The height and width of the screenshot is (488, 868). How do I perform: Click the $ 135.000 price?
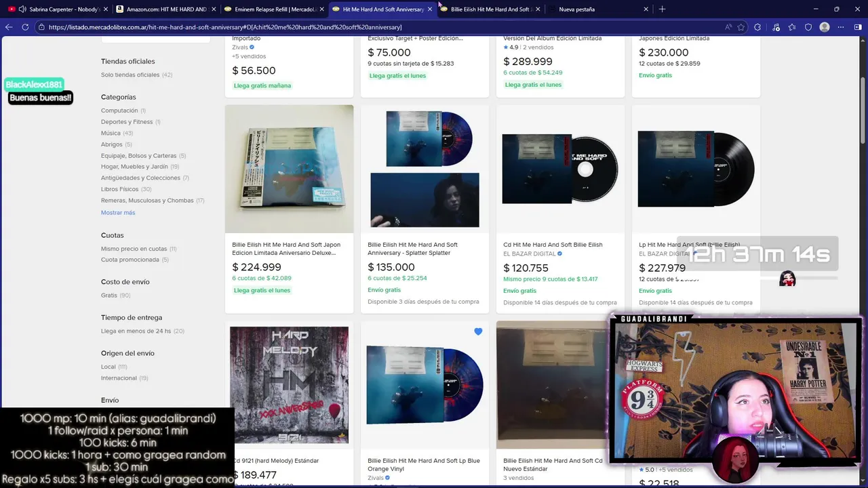coord(391,267)
